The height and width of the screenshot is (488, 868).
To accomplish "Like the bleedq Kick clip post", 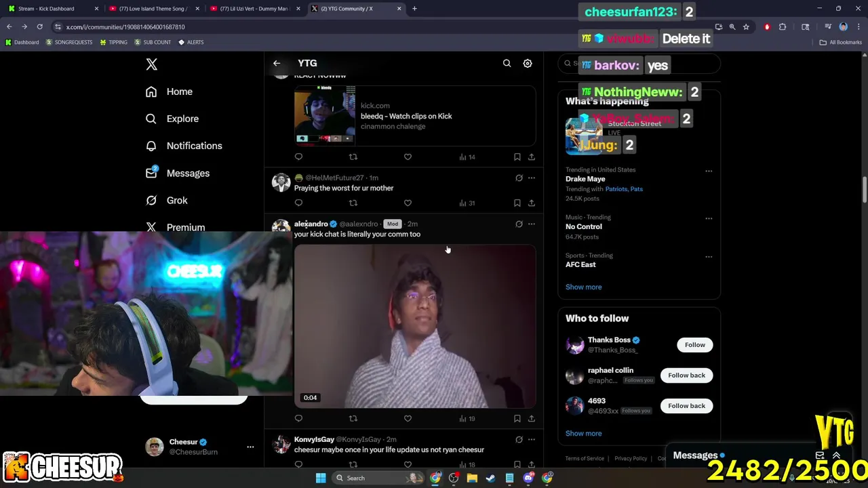I will click(408, 157).
